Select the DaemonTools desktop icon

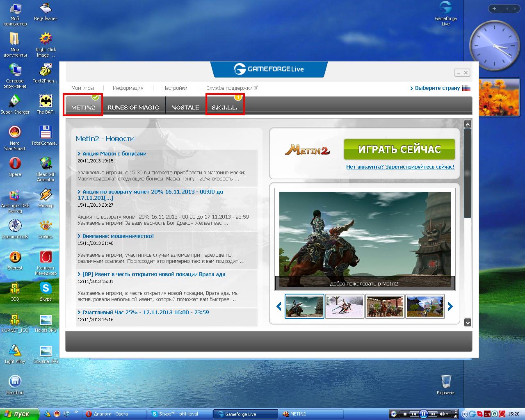(15, 230)
